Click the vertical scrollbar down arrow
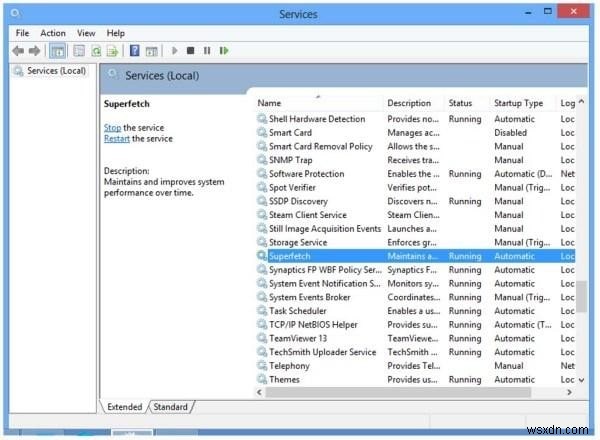600x440 pixels. tap(581, 380)
